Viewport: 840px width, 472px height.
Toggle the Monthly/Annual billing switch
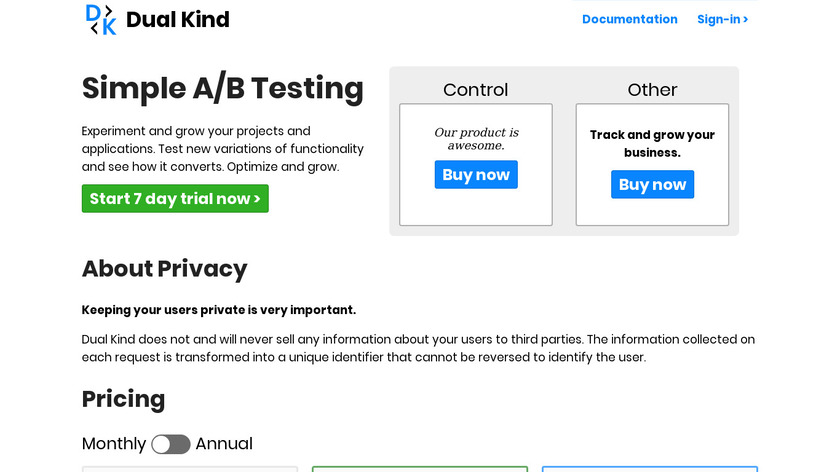(171, 444)
